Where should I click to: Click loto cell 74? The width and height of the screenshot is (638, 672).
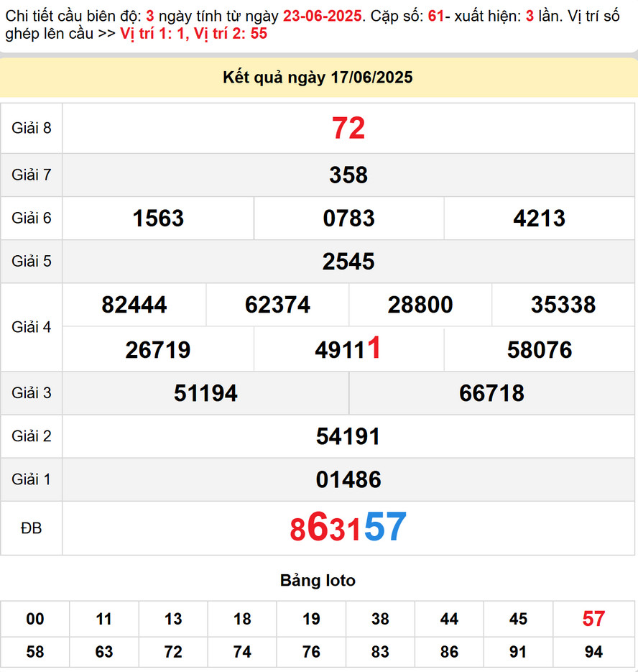(x=242, y=652)
